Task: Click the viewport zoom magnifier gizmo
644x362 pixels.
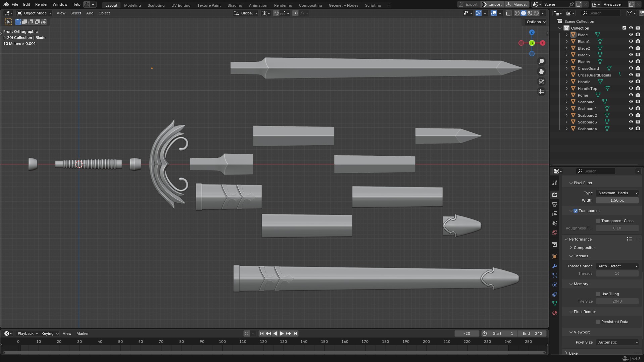Action: point(541,61)
